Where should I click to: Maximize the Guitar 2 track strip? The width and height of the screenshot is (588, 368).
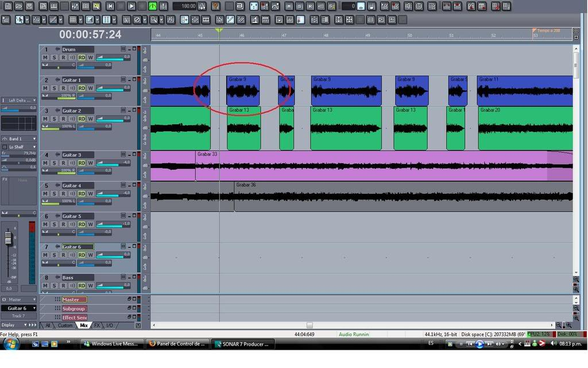pos(134,110)
